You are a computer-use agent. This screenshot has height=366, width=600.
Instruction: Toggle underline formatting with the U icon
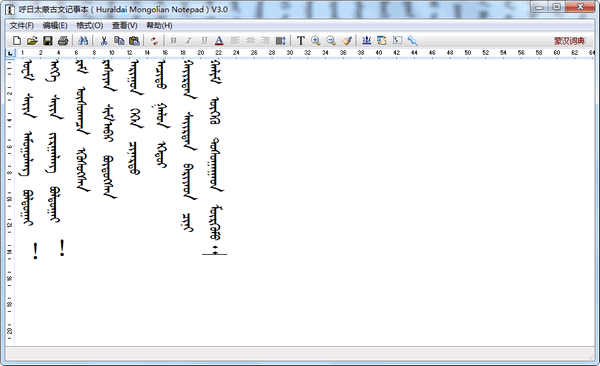pos(204,41)
